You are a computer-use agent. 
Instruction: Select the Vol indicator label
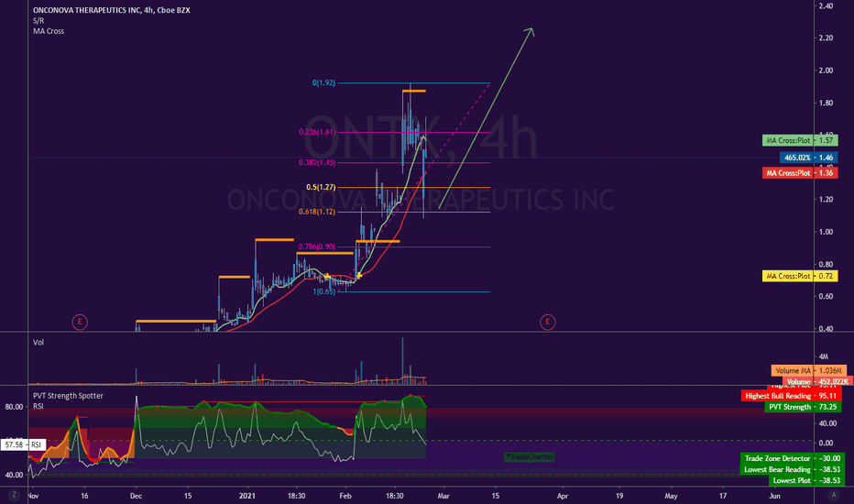pyautogui.click(x=38, y=342)
